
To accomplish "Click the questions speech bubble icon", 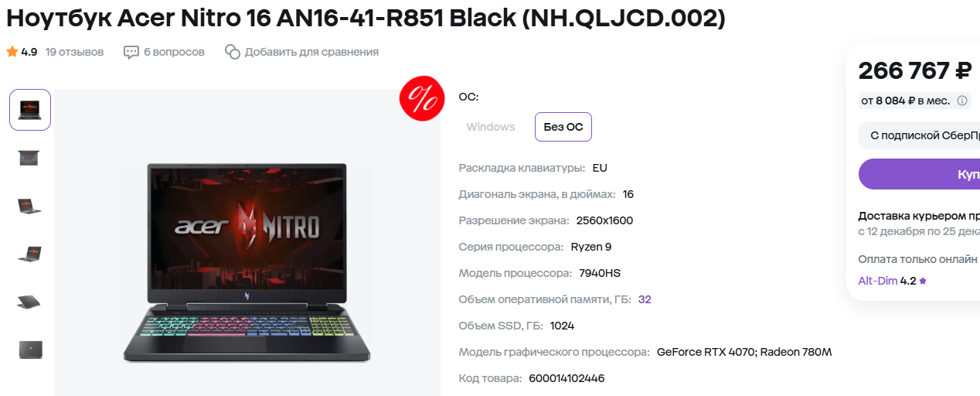I will click(x=130, y=52).
